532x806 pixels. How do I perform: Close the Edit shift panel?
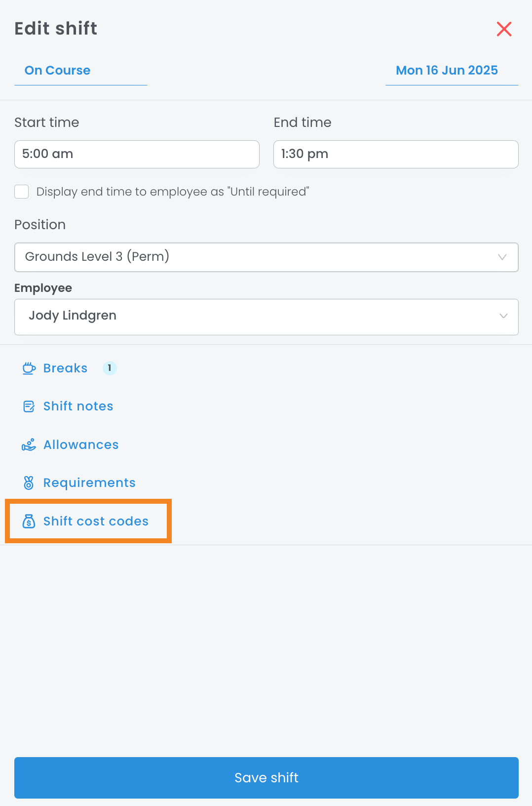click(x=504, y=29)
